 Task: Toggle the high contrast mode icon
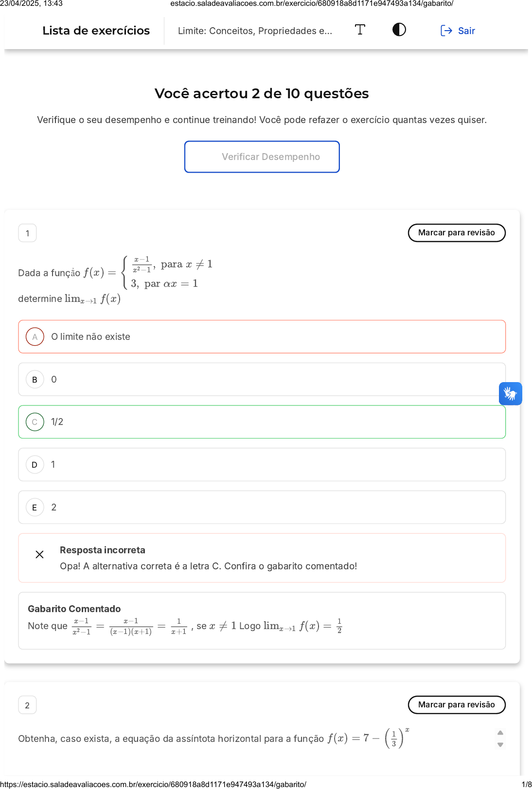tap(399, 30)
